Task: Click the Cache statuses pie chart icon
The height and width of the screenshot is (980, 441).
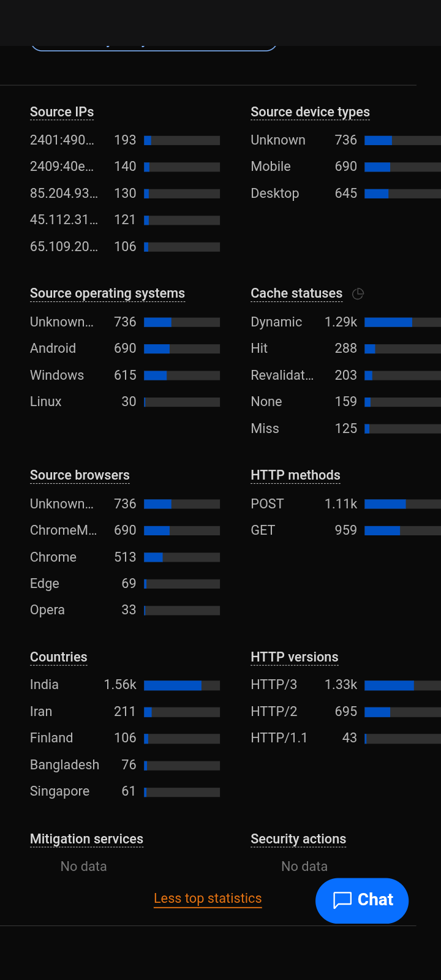Action: (358, 294)
